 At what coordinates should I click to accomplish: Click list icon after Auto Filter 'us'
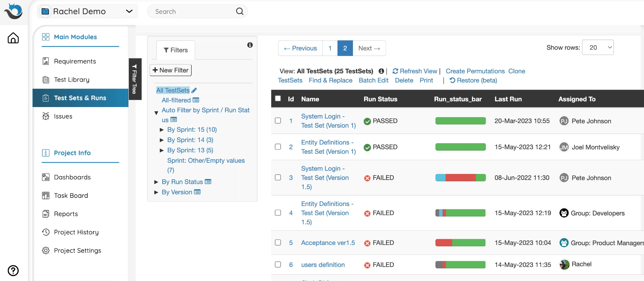pyautogui.click(x=174, y=120)
